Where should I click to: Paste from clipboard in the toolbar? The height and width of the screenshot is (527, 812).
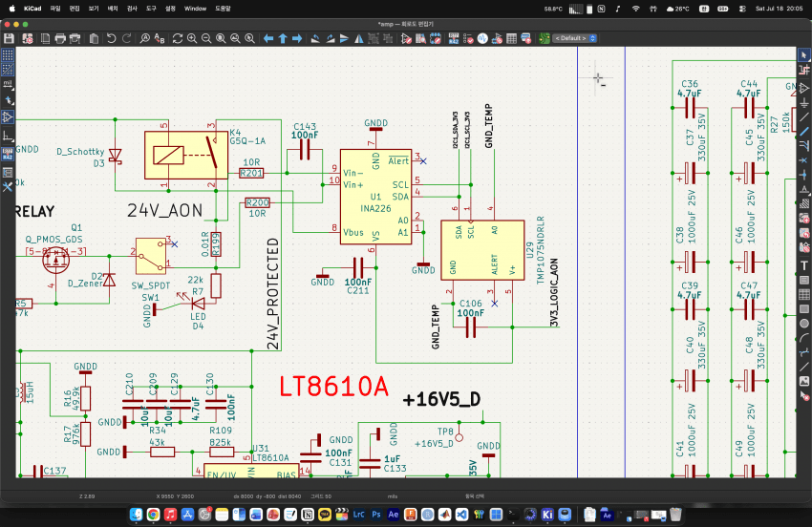tap(94, 38)
